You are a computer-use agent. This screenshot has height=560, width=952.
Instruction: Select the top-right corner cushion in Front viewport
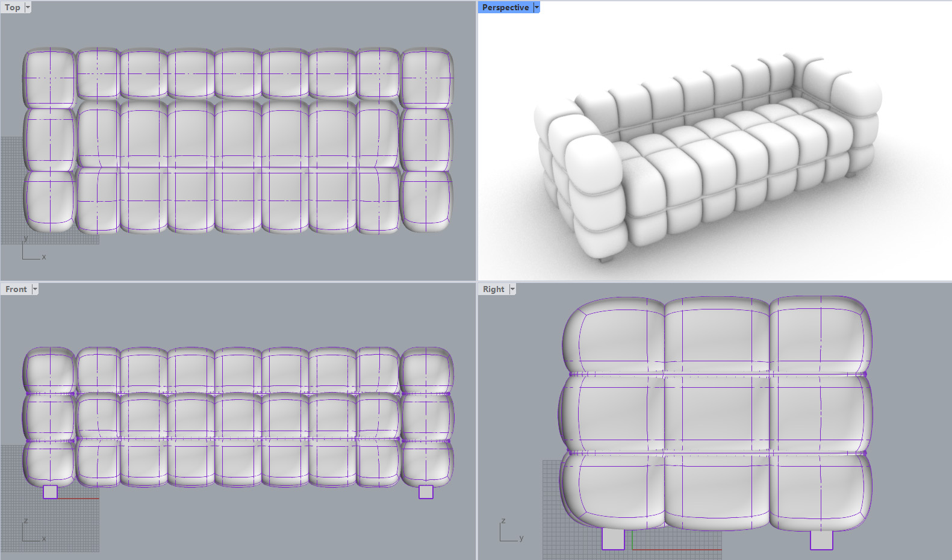(426, 371)
